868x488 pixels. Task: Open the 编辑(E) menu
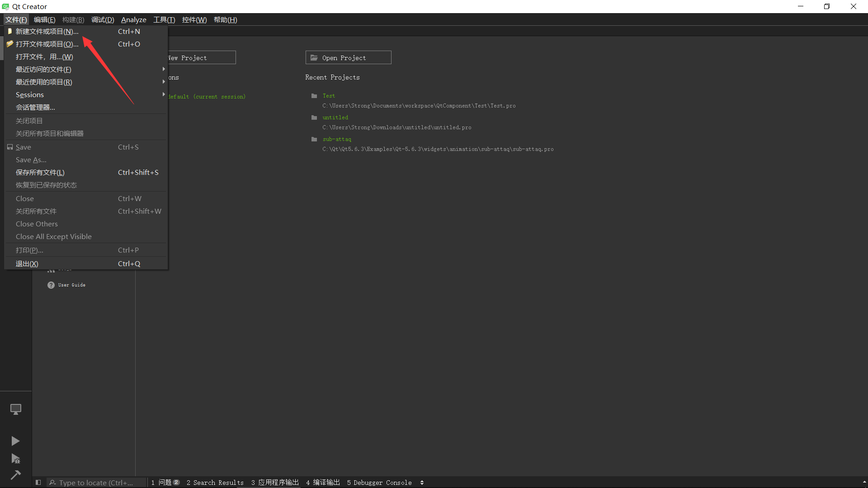(45, 19)
